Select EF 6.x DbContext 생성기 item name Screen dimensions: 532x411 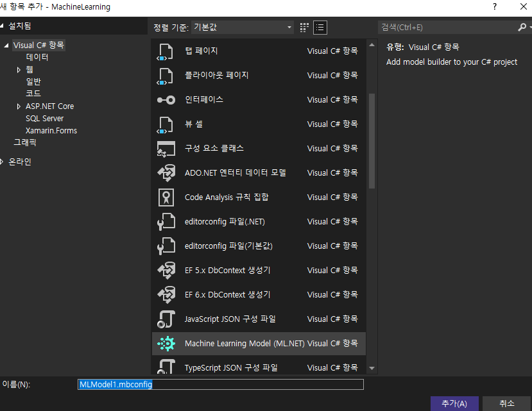point(227,295)
